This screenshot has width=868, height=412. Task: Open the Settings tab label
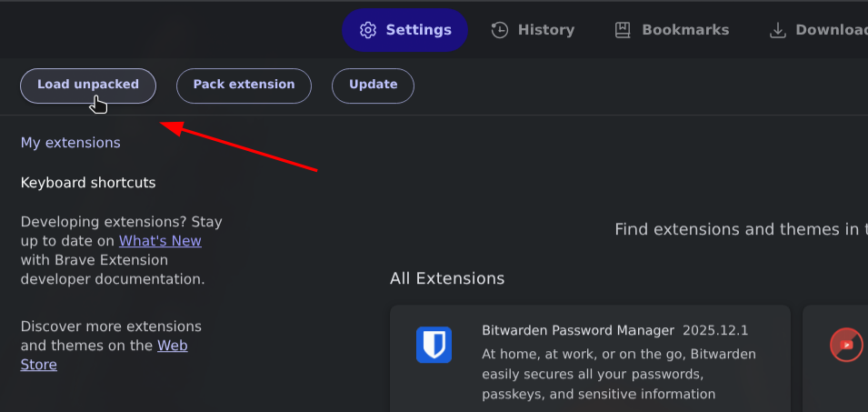(418, 30)
